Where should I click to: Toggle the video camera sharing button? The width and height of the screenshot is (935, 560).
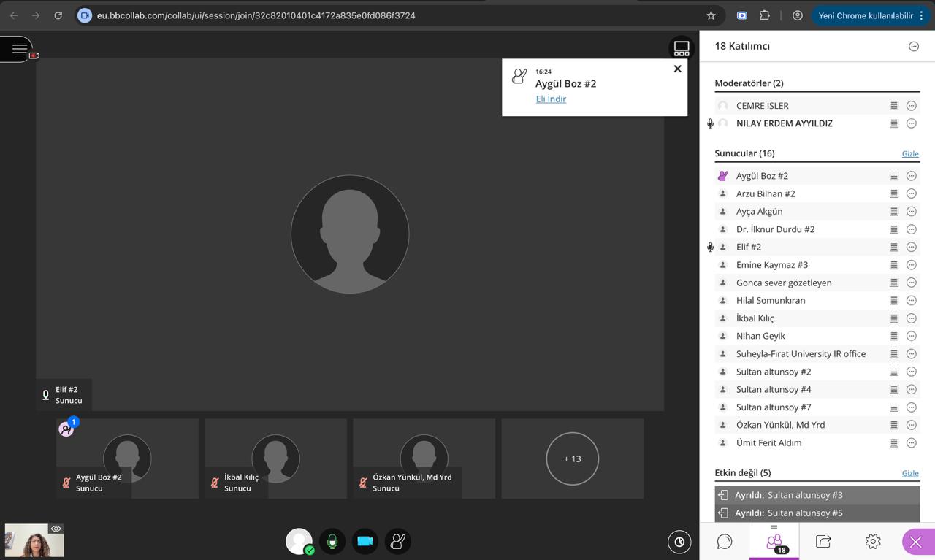point(365,542)
